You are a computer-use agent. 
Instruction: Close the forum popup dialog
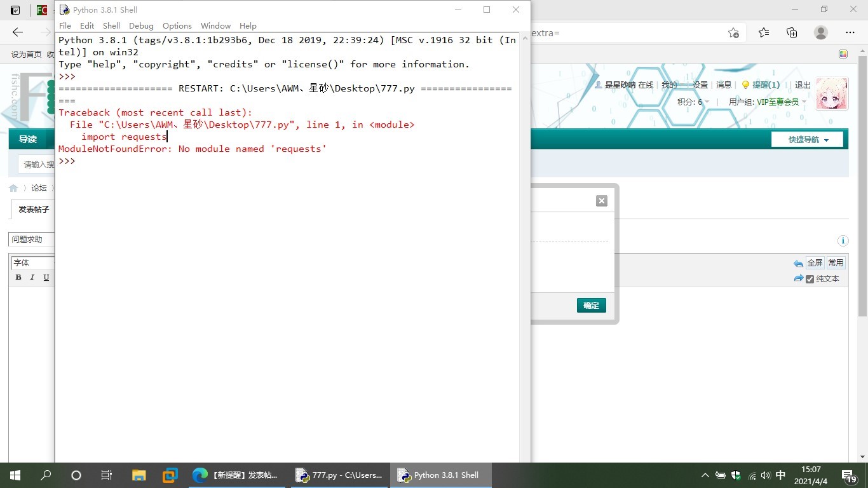coord(602,201)
